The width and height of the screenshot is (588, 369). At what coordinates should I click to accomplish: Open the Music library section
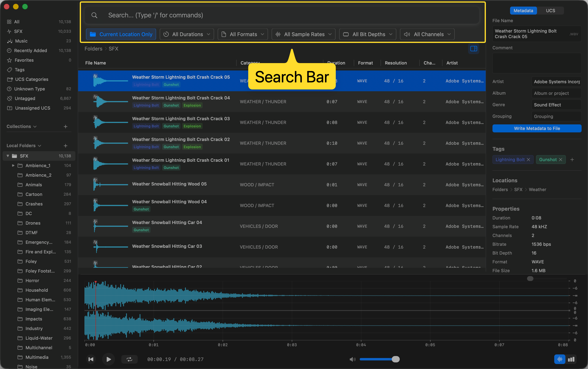click(39, 41)
